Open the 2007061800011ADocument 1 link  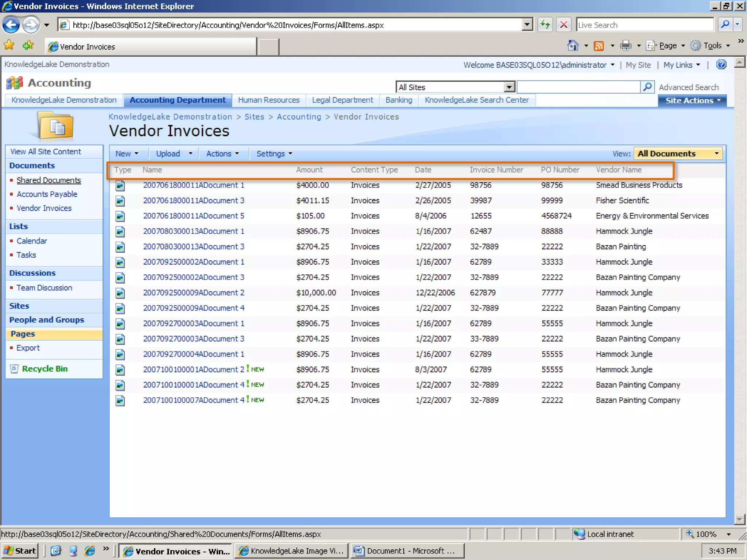coord(193,185)
